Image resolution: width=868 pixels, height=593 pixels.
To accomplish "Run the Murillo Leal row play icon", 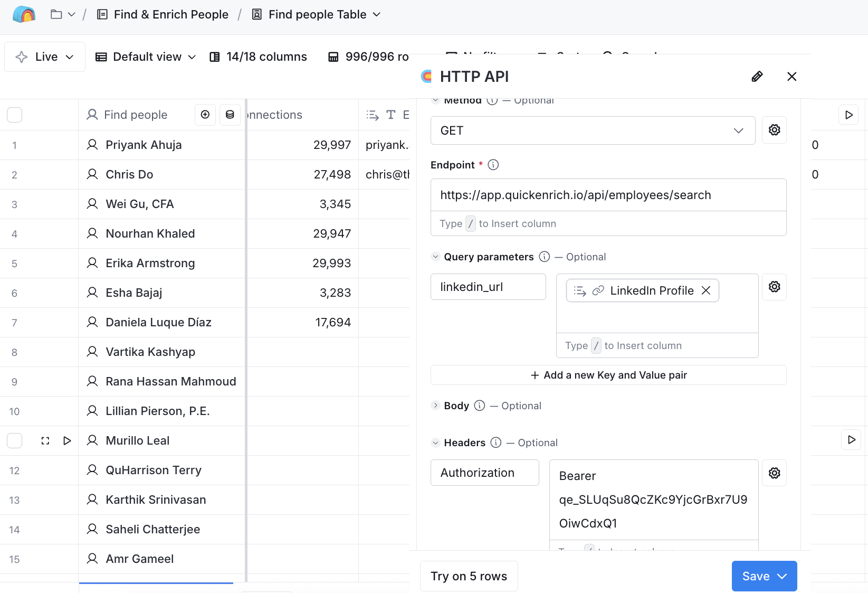I will click(67, 440).
